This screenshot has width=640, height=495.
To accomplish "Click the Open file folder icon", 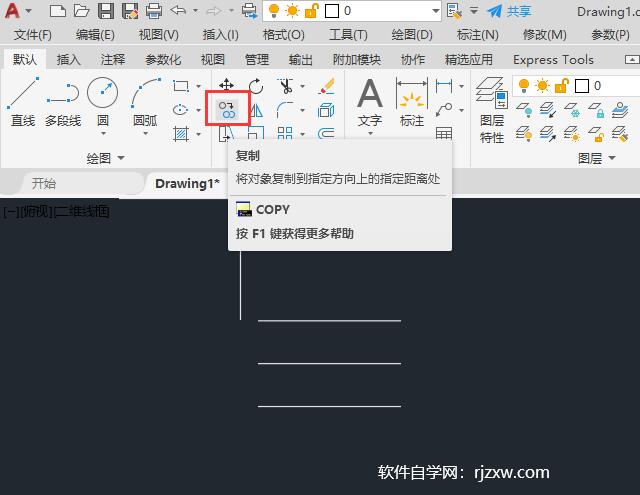I will click(x=81, y=11).
